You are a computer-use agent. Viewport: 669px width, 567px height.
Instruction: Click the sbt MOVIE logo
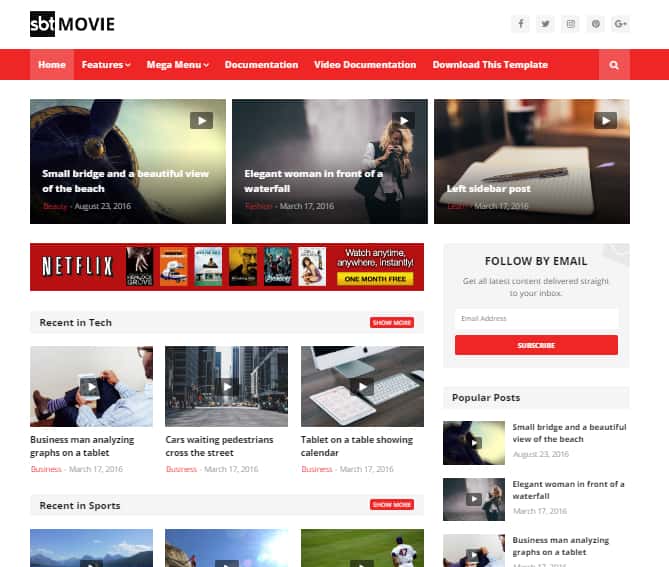(x=73, y=24)
